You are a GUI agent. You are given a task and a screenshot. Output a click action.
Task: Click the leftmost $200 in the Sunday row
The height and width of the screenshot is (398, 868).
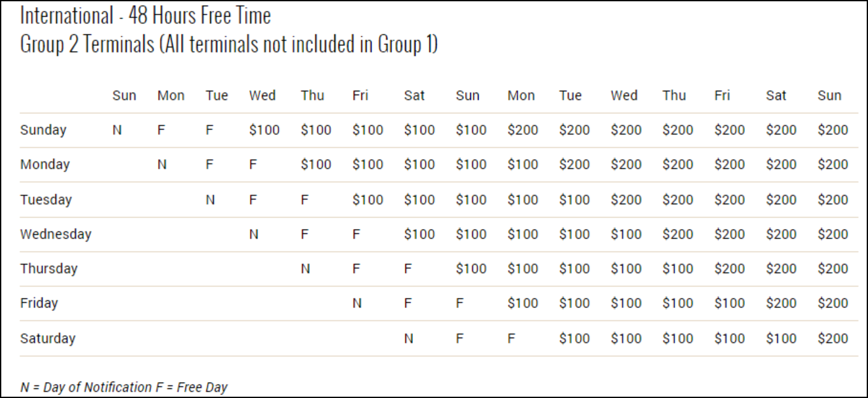coord(523,130)
